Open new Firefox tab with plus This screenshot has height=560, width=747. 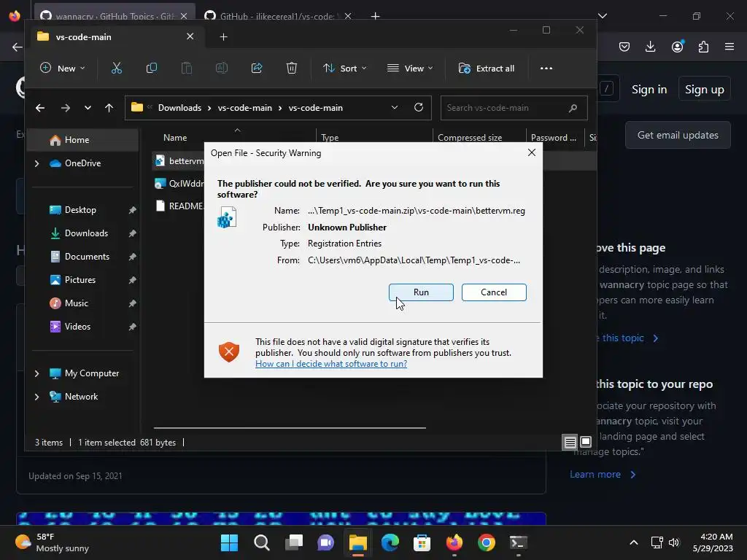pyautogui.click(x=376, y=16)
